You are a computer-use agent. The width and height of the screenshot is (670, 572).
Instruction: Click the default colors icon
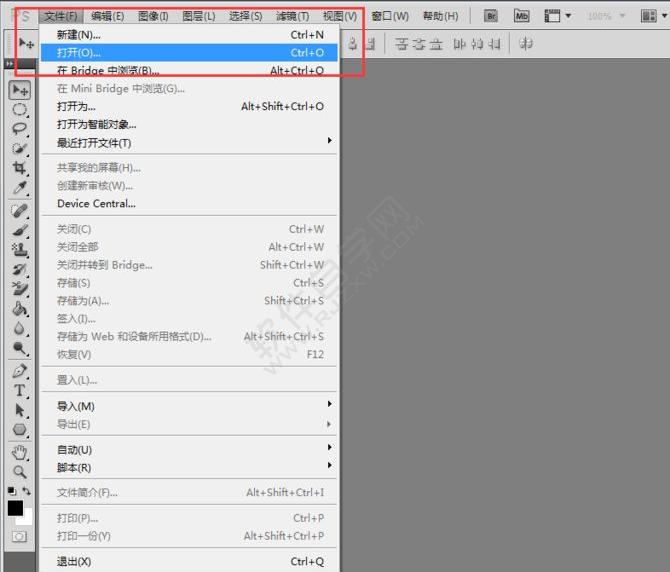(x=12, y=491)
